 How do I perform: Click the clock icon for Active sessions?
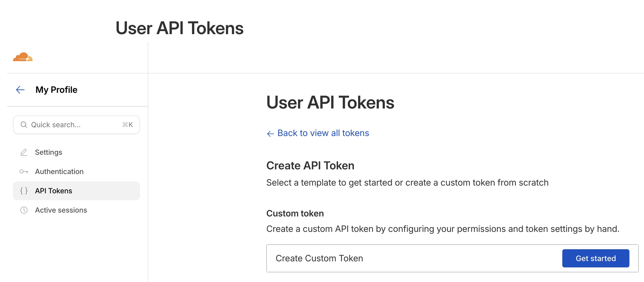24,210
